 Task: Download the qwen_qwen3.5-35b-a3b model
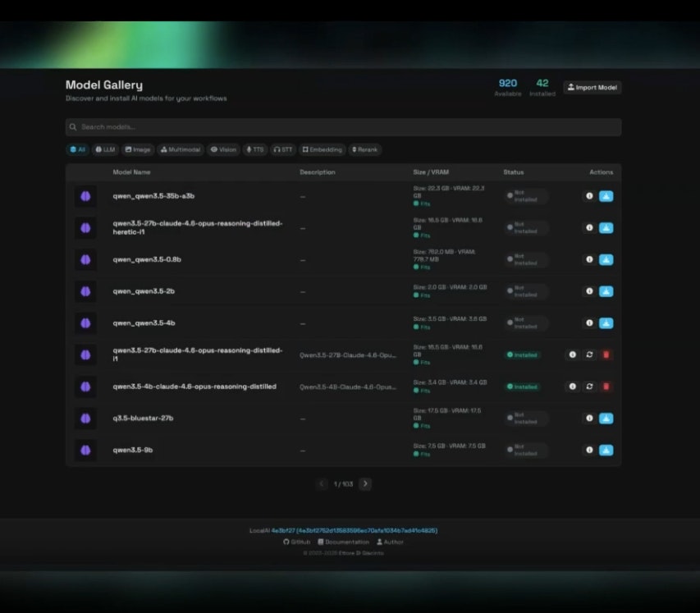pos(606,196)
